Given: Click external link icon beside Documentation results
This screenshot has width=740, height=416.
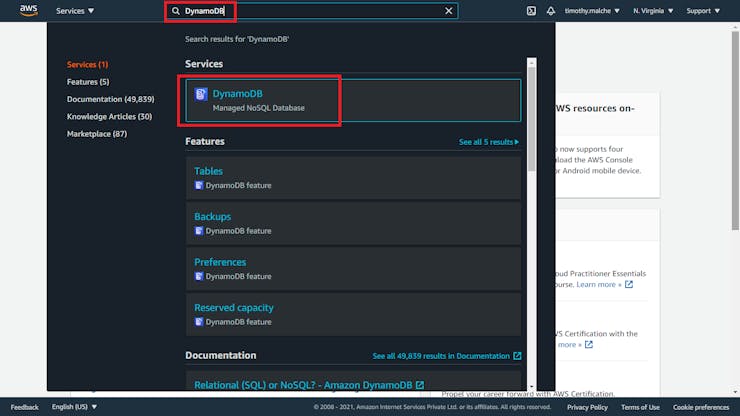Looking at the screenshot, I should [x=517, y=356].
